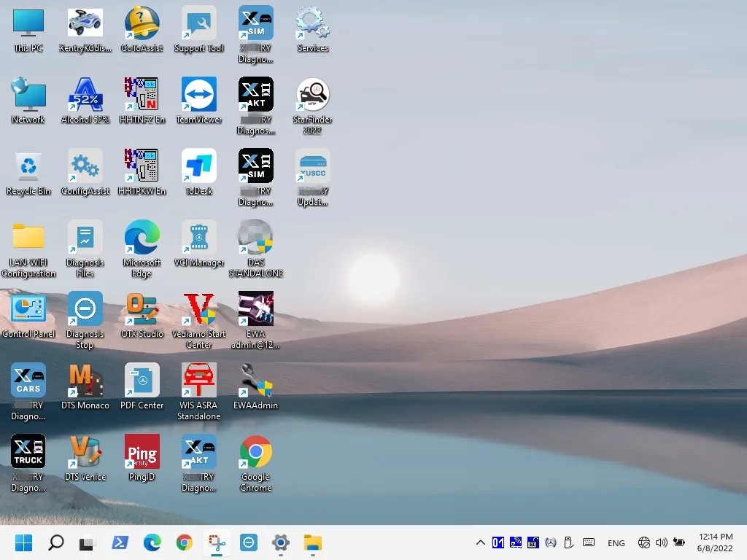Screen dimensions: 747x560
Task: Open the ENG language switcher
Action: pyautogui.click(x=616, y=542)
